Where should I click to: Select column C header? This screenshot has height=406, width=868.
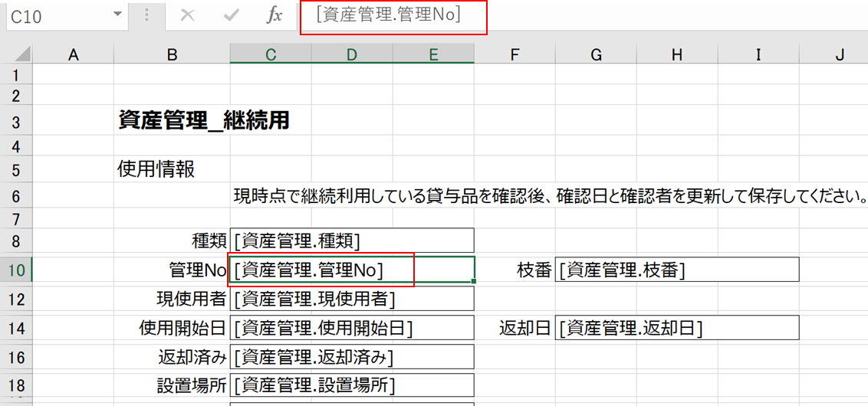(271, 54)
